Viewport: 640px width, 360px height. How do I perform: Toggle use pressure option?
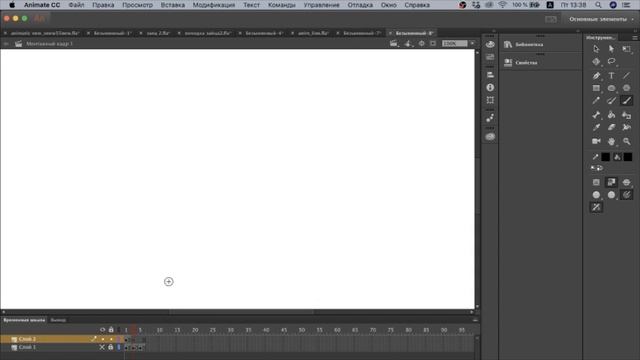(x=627, y=195)
